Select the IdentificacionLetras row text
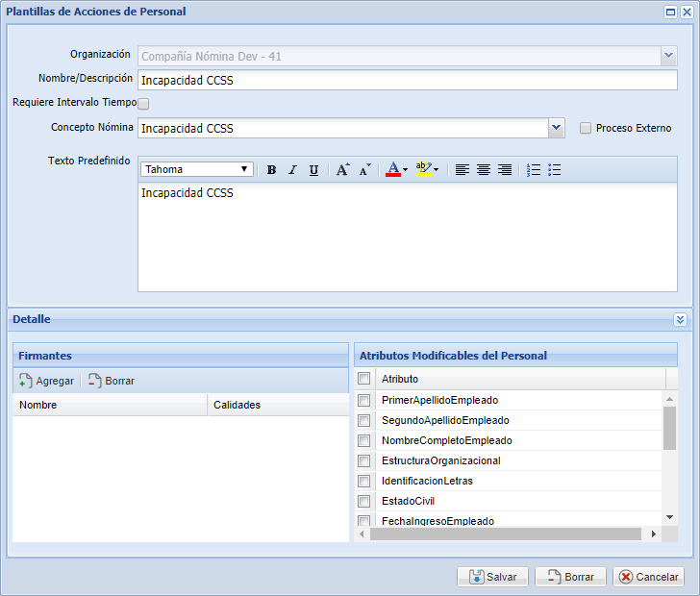 coord(427,481)
